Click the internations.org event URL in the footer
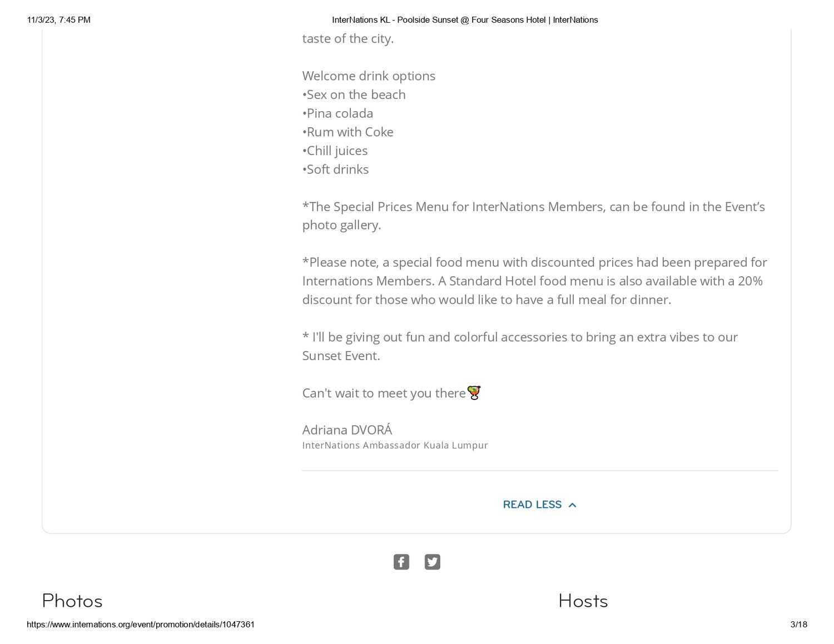The width and height of the screenshot is (834, 644). 141,625
